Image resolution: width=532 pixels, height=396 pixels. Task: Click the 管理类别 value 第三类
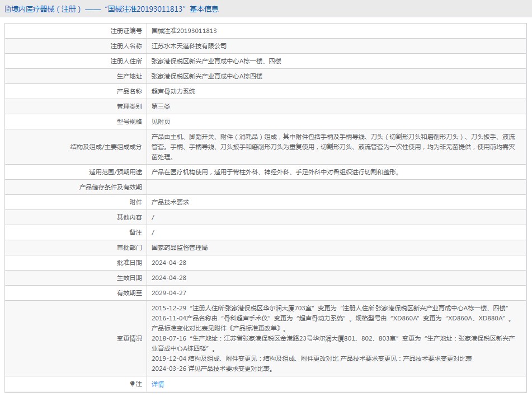point(161,106)
